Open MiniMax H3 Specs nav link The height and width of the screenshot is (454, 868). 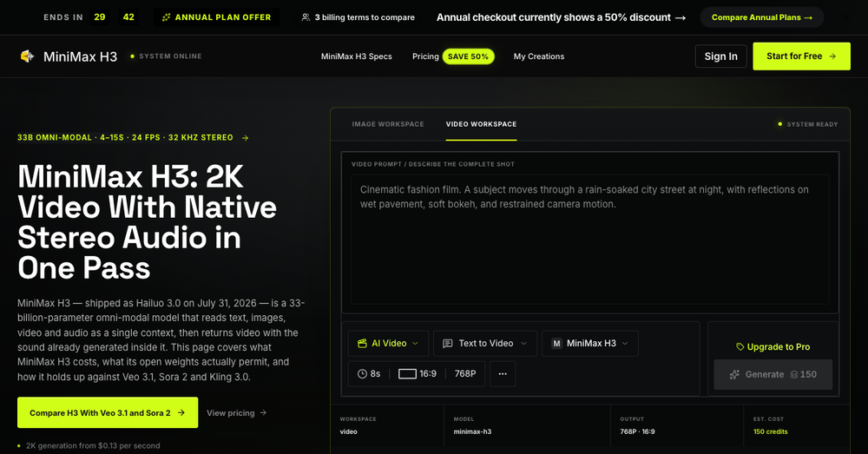pos(357,56)
